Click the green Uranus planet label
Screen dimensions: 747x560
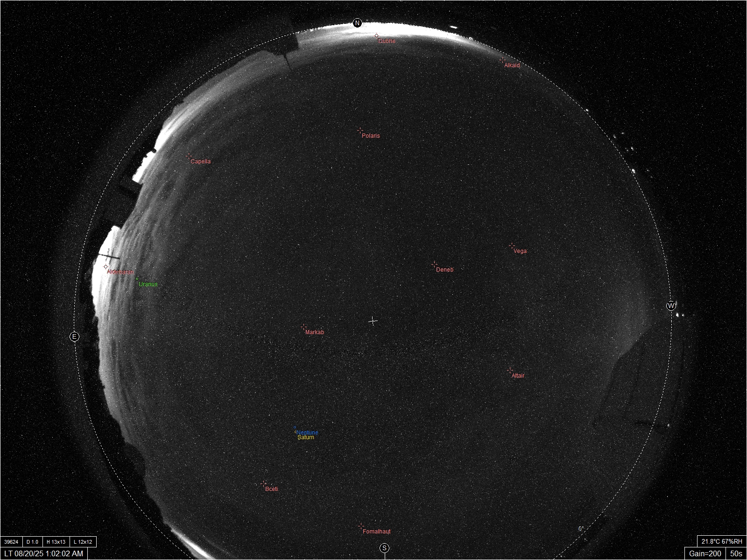[148, 284]
